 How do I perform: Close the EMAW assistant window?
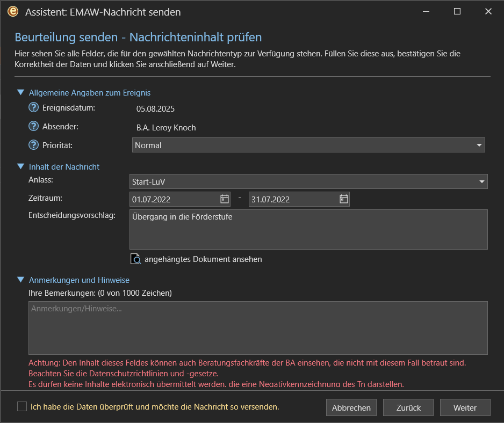(x=488, y=12)
